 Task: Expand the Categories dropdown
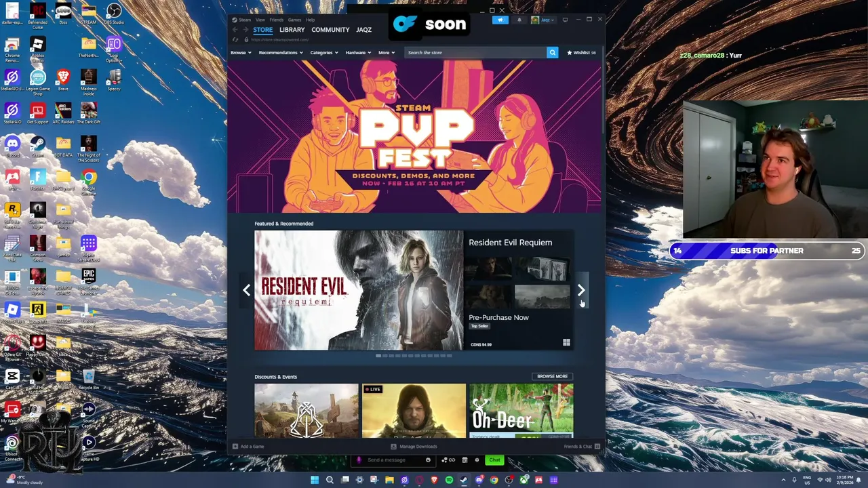[x=324, y=53]
